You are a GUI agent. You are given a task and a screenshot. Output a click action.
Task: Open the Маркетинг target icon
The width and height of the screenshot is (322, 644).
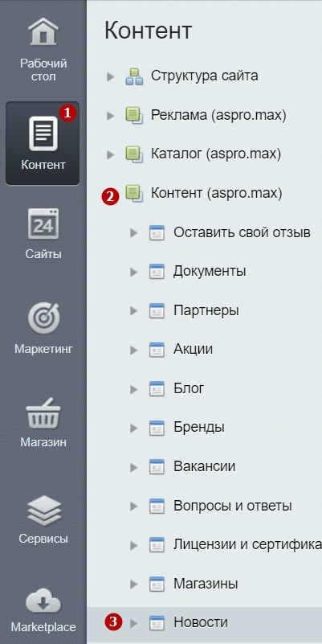click(x=43, y=318)
